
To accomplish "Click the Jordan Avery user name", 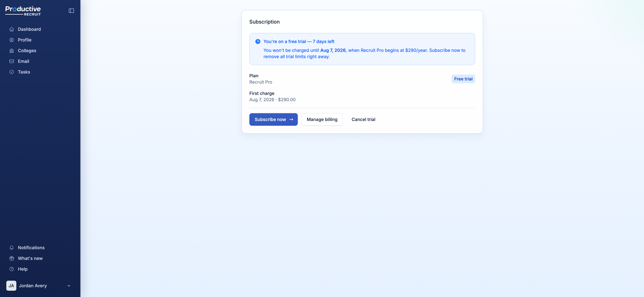I will click(x=33, y=286).
